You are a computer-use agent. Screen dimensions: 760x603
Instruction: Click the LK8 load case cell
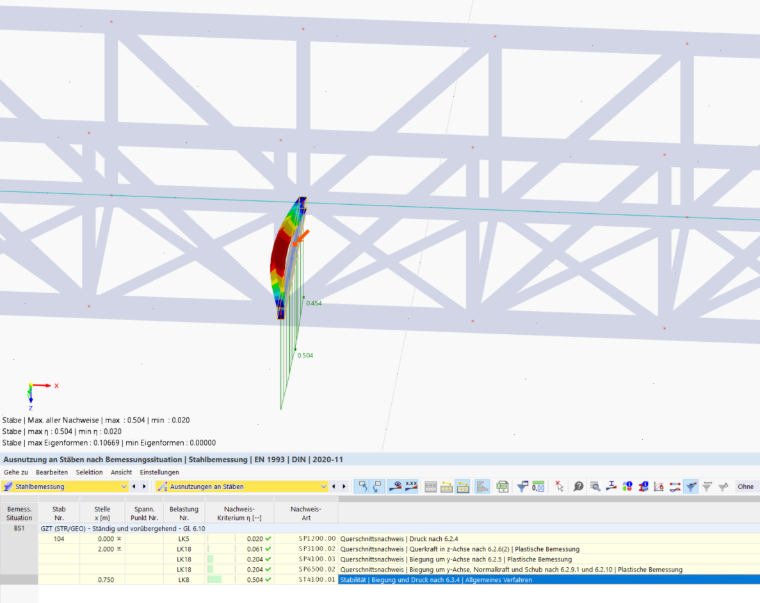(184, 580)
